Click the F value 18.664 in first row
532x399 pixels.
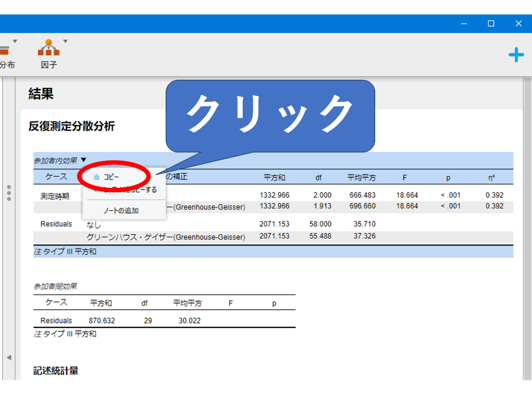407,195
